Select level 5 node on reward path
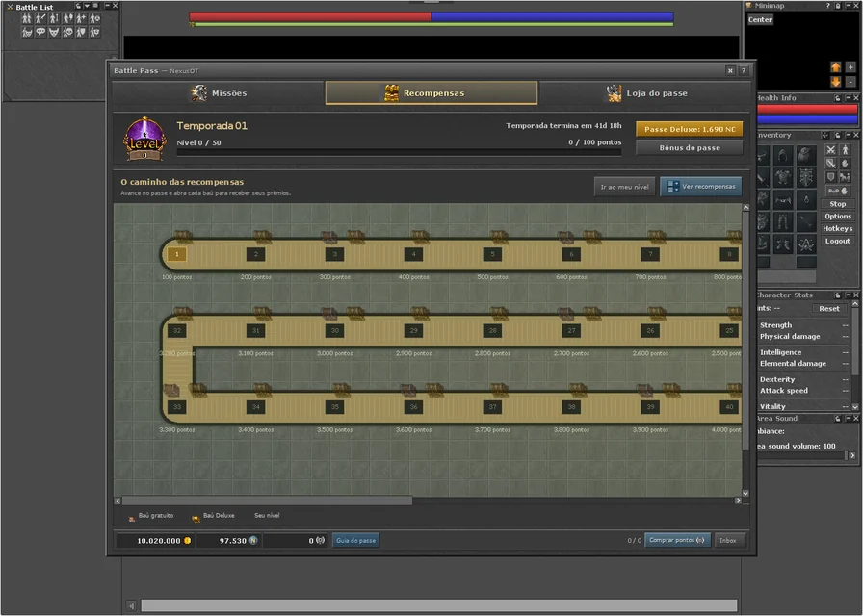 click(492, 254)
